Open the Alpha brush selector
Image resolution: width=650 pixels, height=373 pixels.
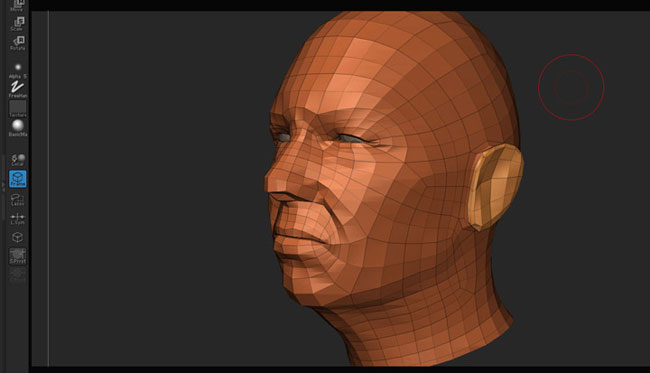click(x=17, y=70)
